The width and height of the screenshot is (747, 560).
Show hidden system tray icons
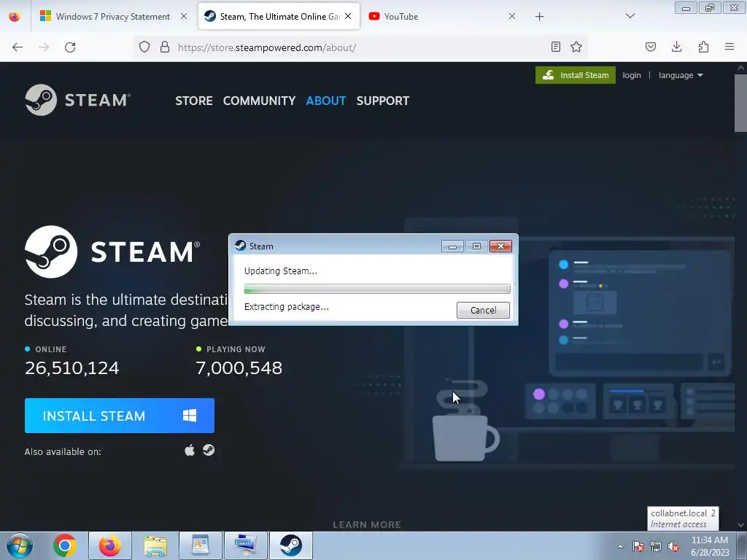[620, 546]
